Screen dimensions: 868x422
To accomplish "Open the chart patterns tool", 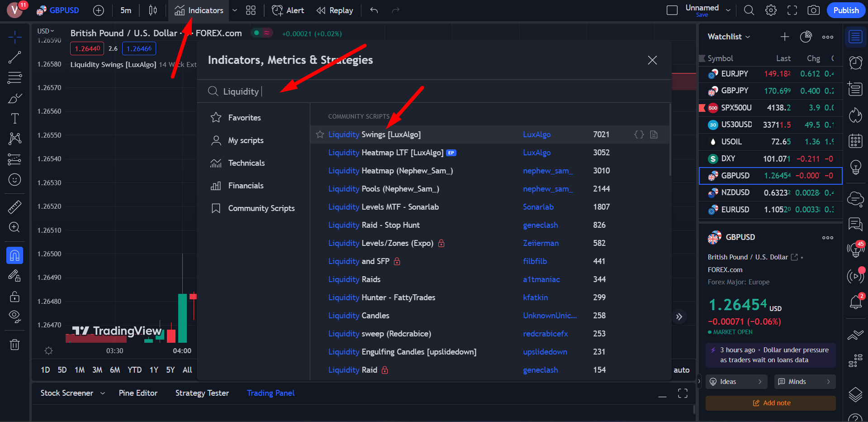I will tap(15, 139).
